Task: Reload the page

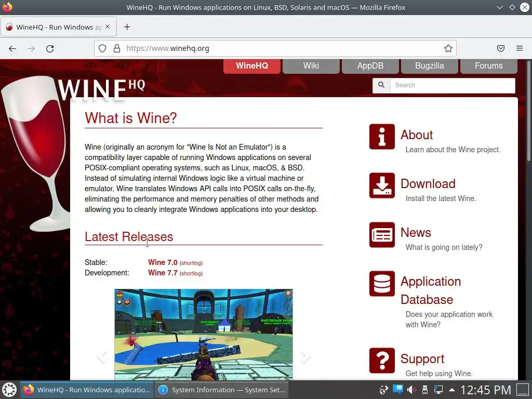Action: [50, 48]
